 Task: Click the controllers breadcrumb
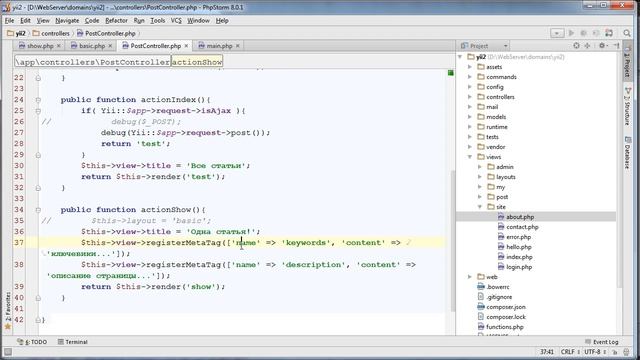click(x=51, y=33)
